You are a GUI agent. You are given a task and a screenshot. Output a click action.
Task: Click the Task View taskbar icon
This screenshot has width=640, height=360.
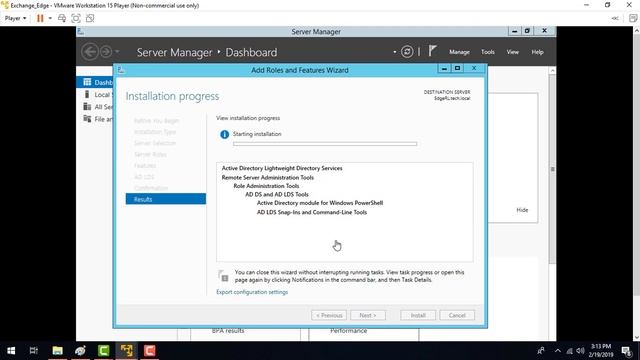coord(34,351)
